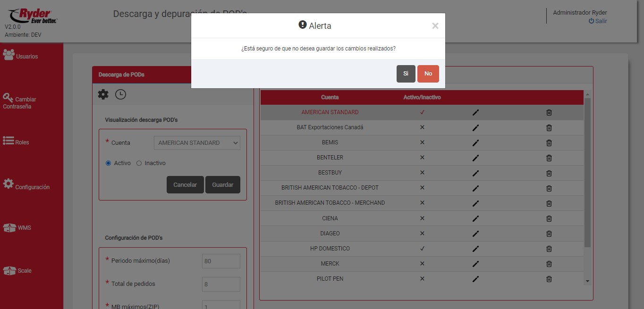
Task: Edit the BEMIS account with pencil icon
Action: click(475, 142)
